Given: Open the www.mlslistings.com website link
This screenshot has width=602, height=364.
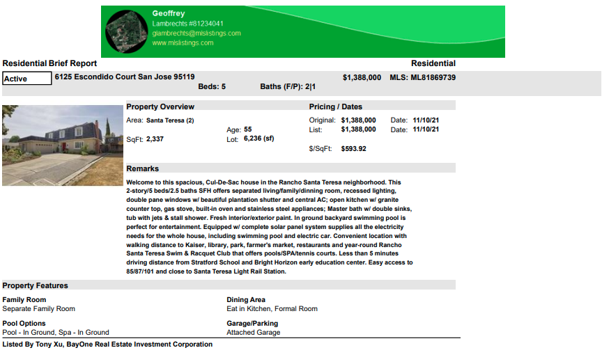Looking at the screenshot, I should click(x=183, y=43).
